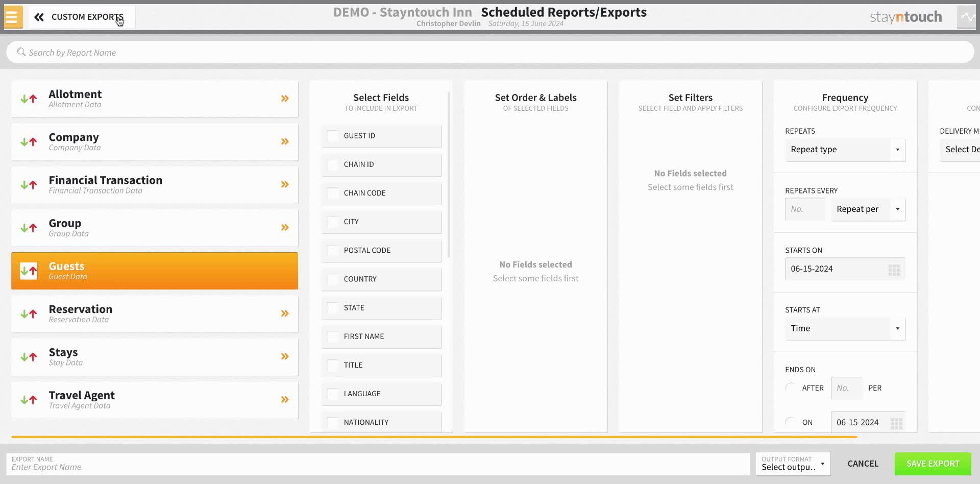Check the LANGUAGE field
Viewport: 980px width, 484px height.
[332, 394]
